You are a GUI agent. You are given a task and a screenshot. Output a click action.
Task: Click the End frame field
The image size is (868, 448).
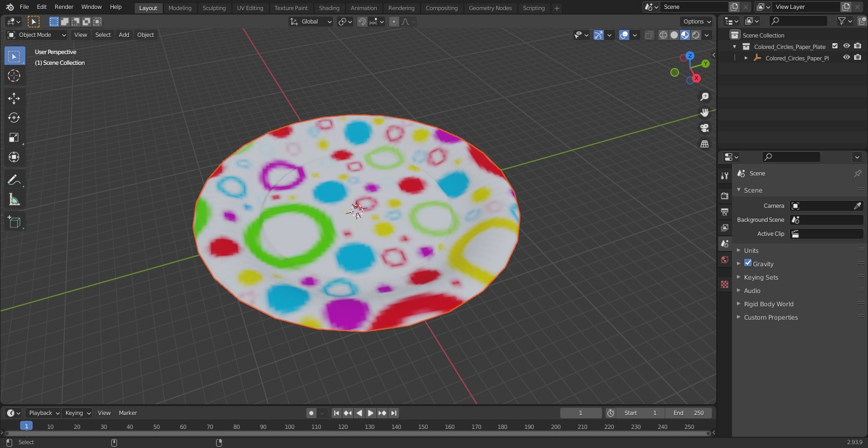pos(688,413)
